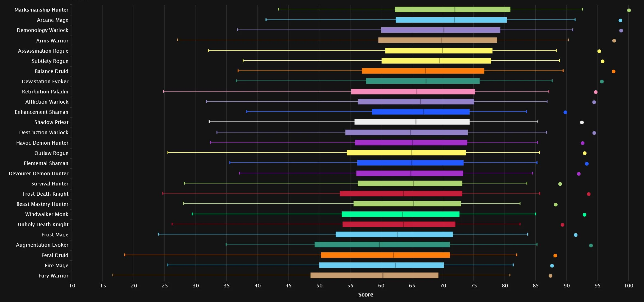Click the Fire Mage outlier dot
Screen dimensions: 644x302
[x=552, y=266]
